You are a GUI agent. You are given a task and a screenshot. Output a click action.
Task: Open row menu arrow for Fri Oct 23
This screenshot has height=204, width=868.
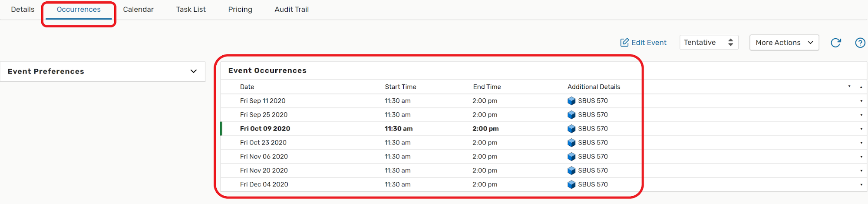861,143
